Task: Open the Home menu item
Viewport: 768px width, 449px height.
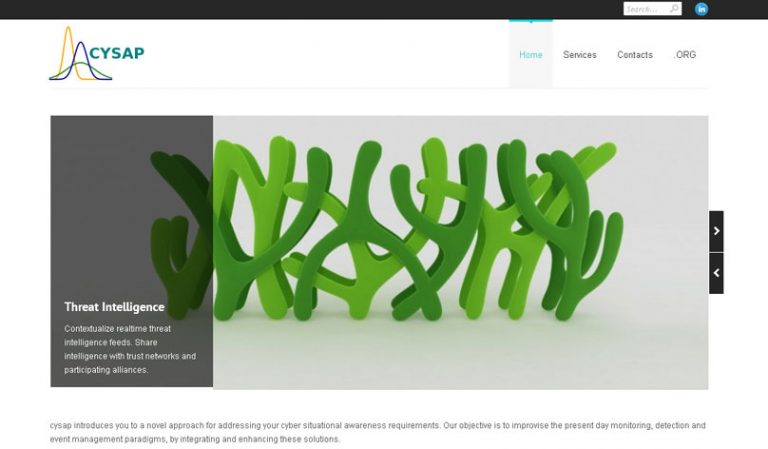Action: click(530, 54)
